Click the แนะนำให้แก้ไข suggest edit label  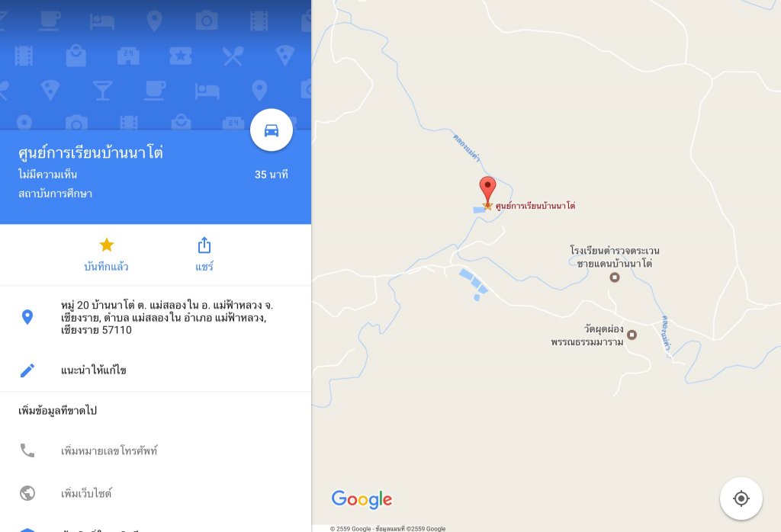click(94, 370)
